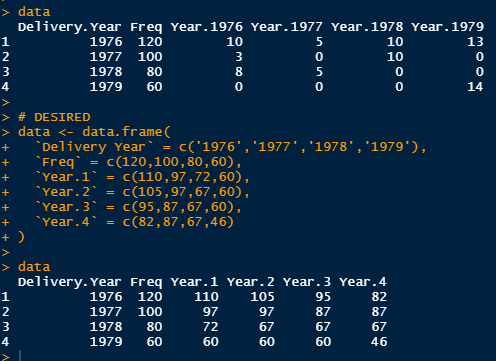Select the value 82 under Year.4 header
Screen dimensions: 496x361
[379, 297]
